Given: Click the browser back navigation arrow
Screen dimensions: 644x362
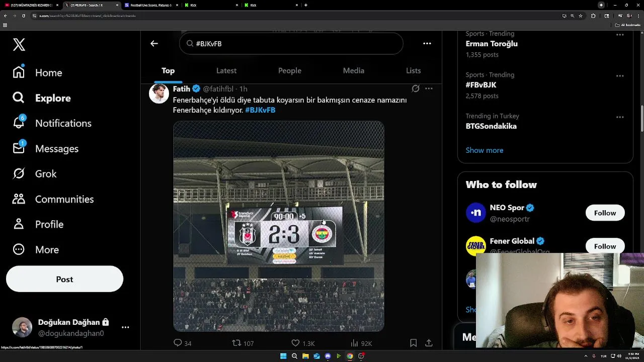Looking at the screenshot, I should pos(5,16).
